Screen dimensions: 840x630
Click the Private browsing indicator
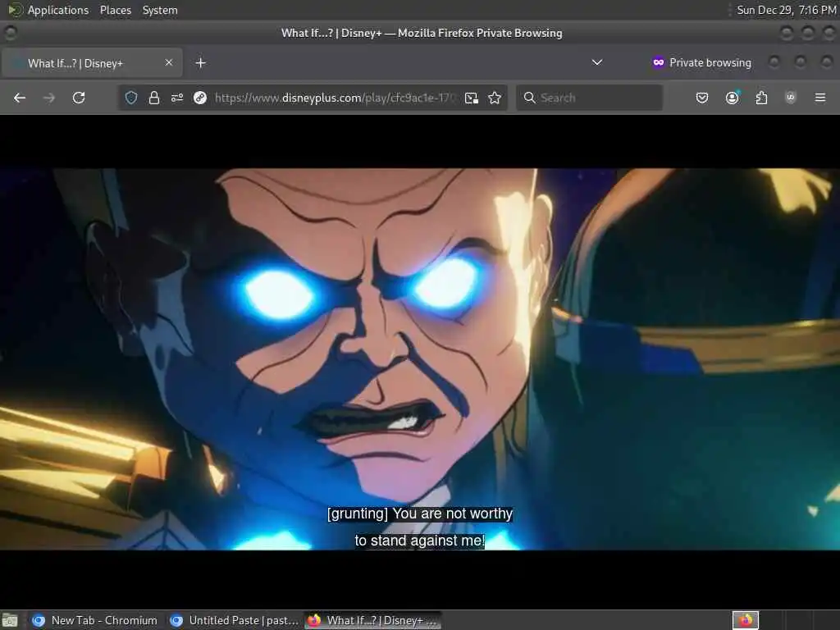tap(702, 62)
